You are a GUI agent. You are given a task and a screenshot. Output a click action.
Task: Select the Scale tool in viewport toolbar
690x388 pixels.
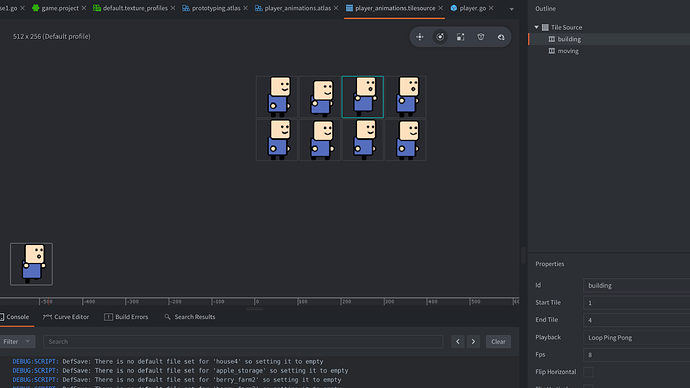coord(460,37)
